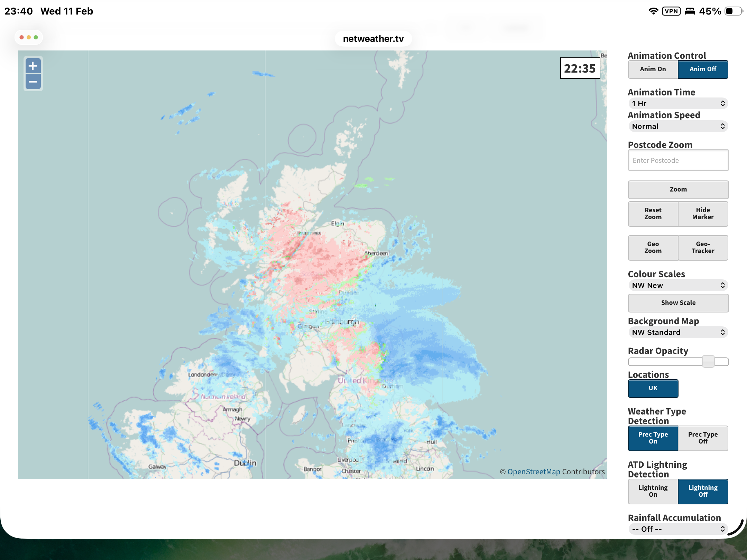The width and height of the screenshot is (747, 560).
Task: Click the Radar Opacity slider handle
Action: [708, 362]
